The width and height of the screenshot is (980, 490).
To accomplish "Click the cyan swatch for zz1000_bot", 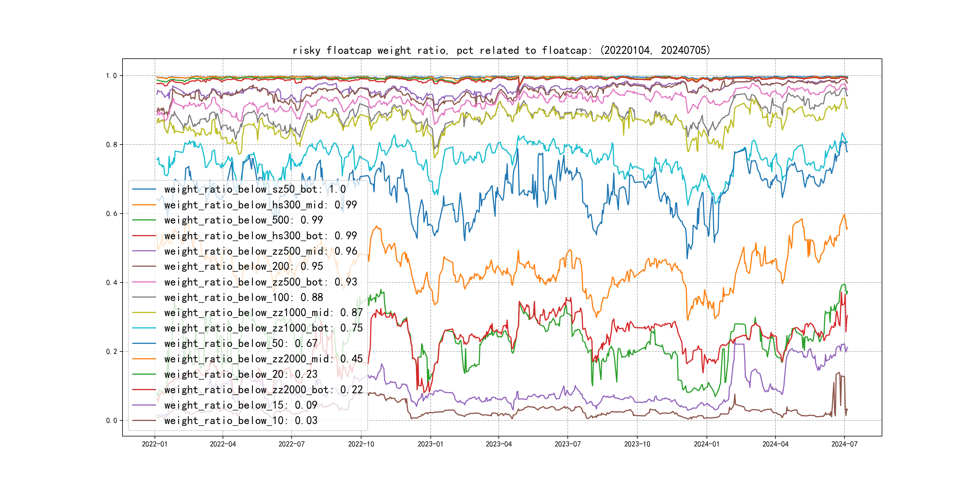I will pos(144,328).
